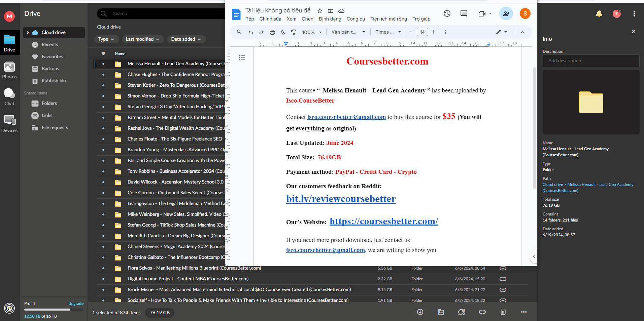Image resolution: width=644 pixels, height=321 pixels.
Task: Open MEGA account avatar menu
Action: click(617, 14)
